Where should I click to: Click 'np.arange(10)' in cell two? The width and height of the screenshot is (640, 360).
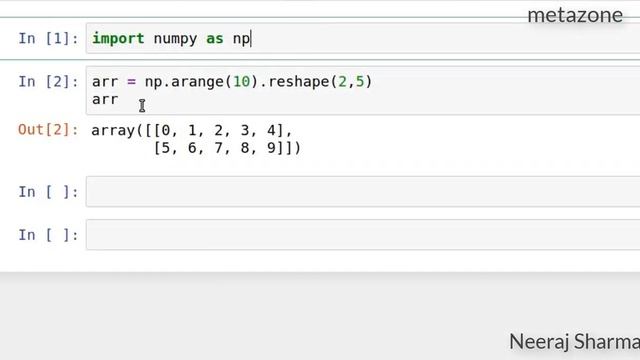point(202,82)
